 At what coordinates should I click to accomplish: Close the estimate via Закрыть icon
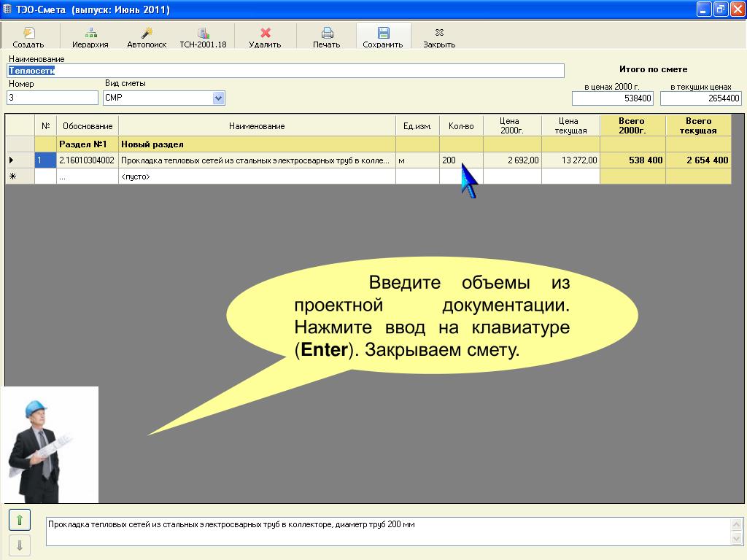tap(439, 33)
